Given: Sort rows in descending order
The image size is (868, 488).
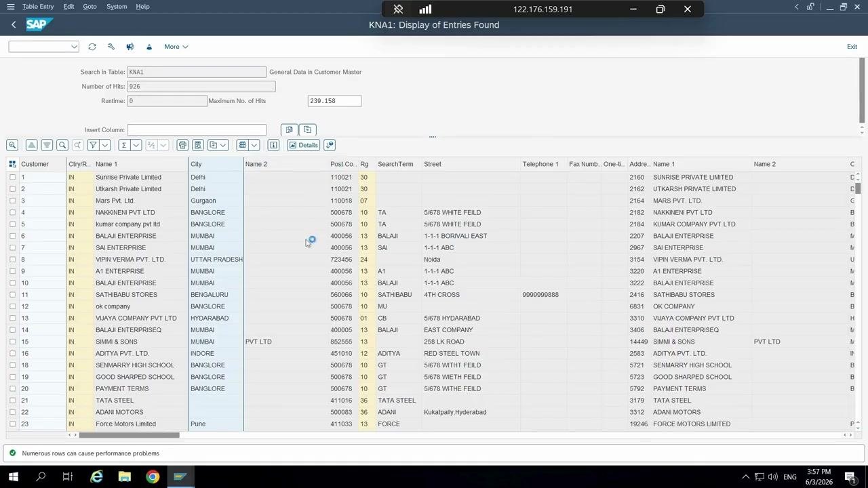Looking at the screenshot, I should tap(47, 145).
